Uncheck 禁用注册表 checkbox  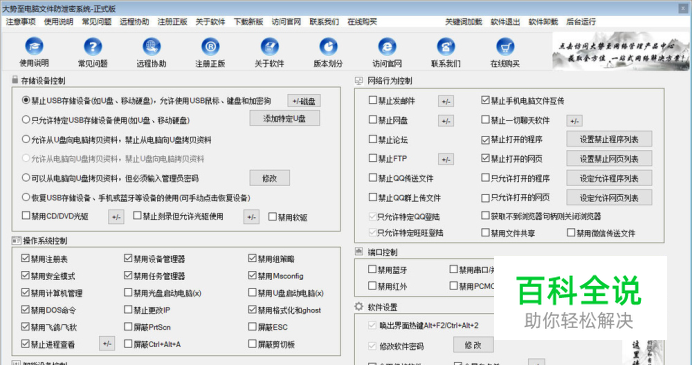point(25,258)
